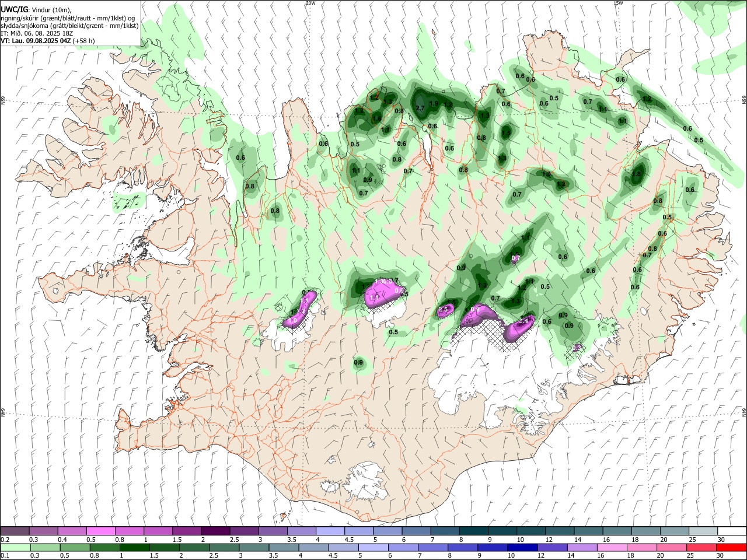
Task: Select the 'VT: Lau. 09.08.2025 04Z' valid time
Action: coord(36,41)
